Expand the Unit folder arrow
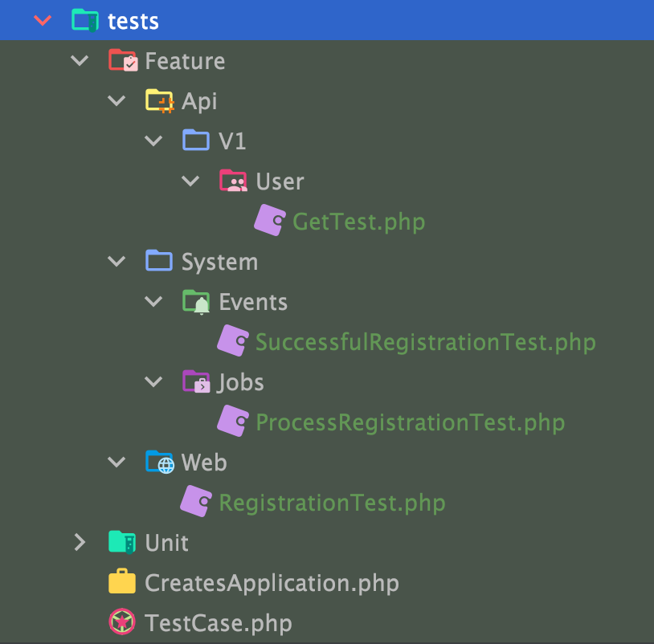Screen dimensions: 654x644 (x=80, y=543)
